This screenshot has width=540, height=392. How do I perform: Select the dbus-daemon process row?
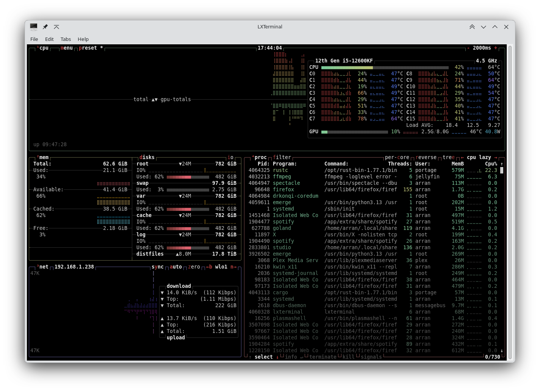[x=373, y=306]
